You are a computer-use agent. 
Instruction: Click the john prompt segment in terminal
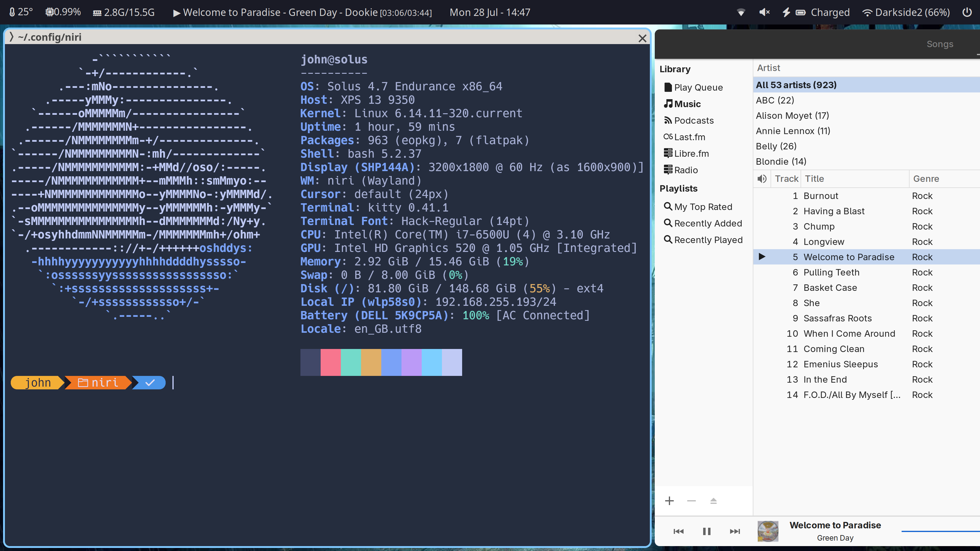point(37,383)
